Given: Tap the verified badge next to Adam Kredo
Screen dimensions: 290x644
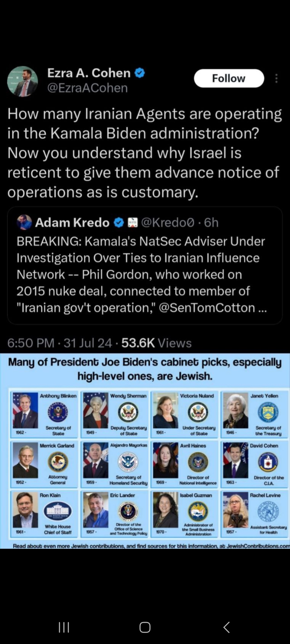Looking at the screenshot, I should pyautogui.click(x=119, y=222).
